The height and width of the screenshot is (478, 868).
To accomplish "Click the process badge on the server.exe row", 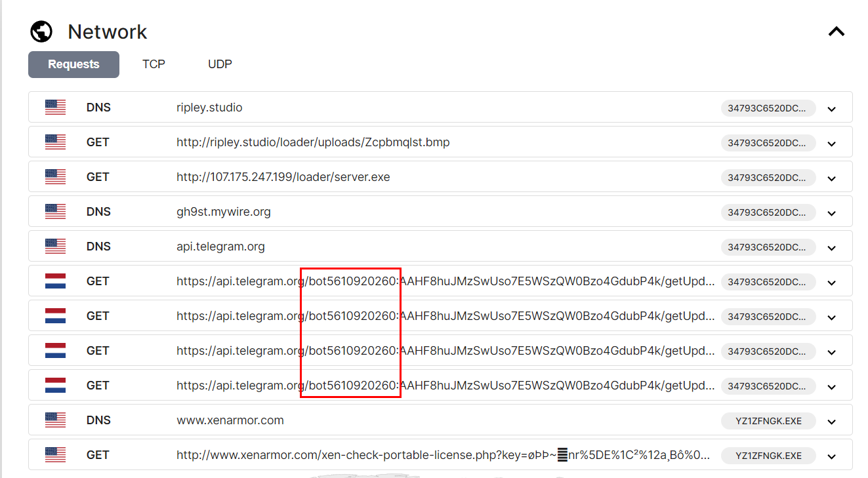I will pyautogui.click(x=768, y=178).
